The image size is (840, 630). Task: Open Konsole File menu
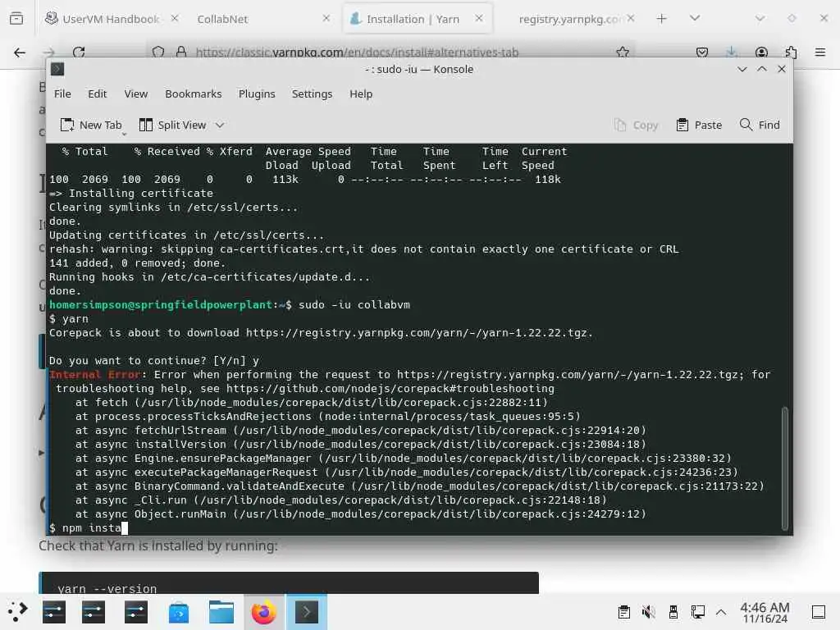pyautogui.click(x=62, y=94)
